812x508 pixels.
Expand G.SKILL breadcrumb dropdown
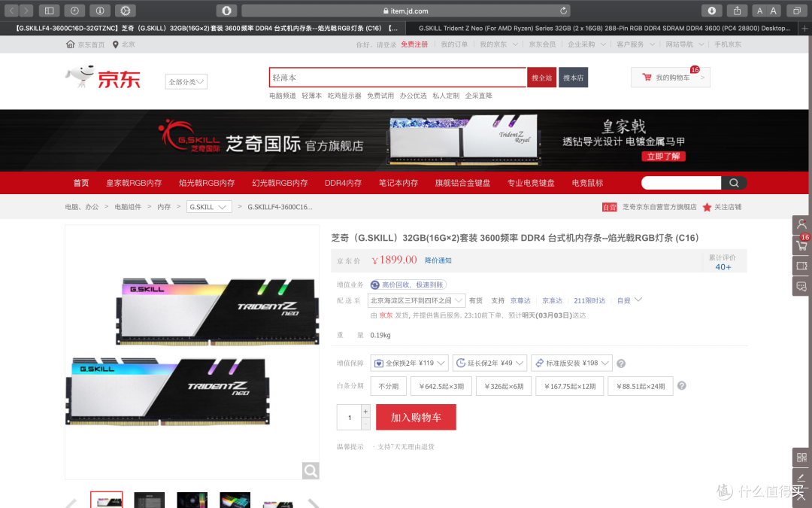(x=209, y=207)
